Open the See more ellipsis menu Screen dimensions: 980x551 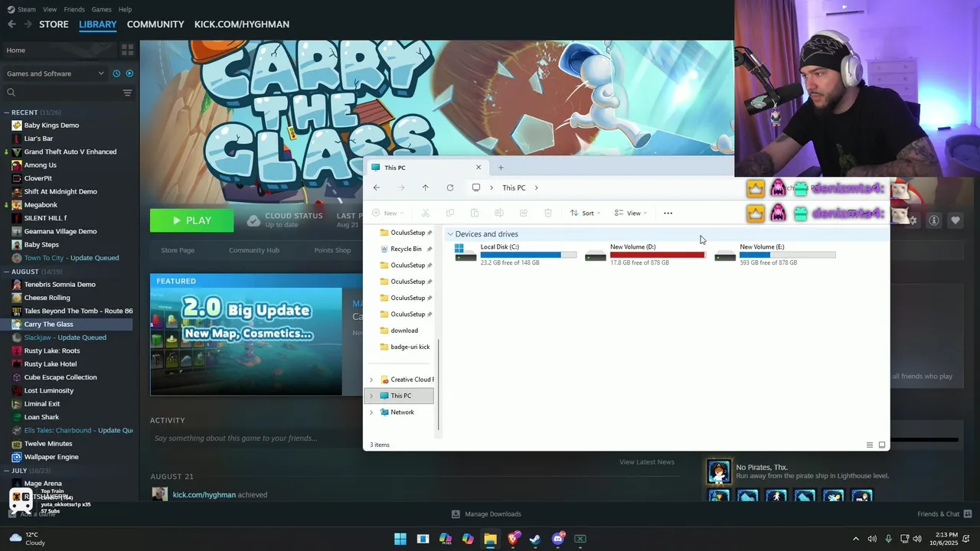click(668, 214)
